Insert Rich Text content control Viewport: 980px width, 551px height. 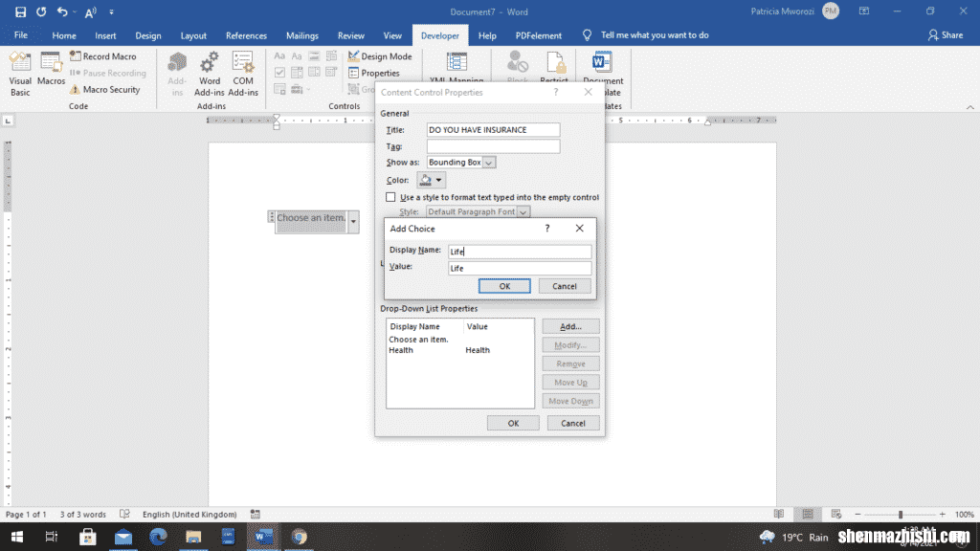click(279, 56)
